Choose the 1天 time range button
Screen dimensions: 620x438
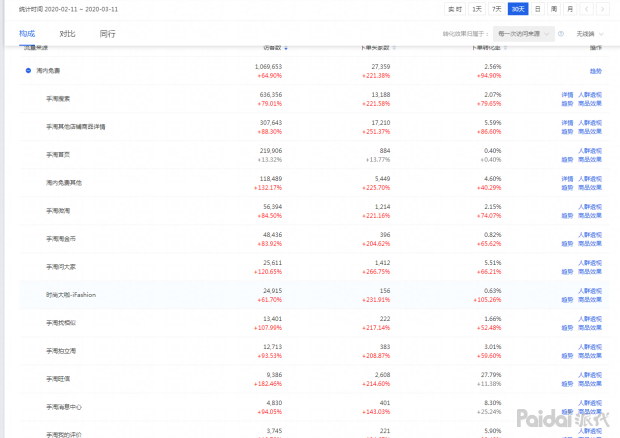point(477,9)
